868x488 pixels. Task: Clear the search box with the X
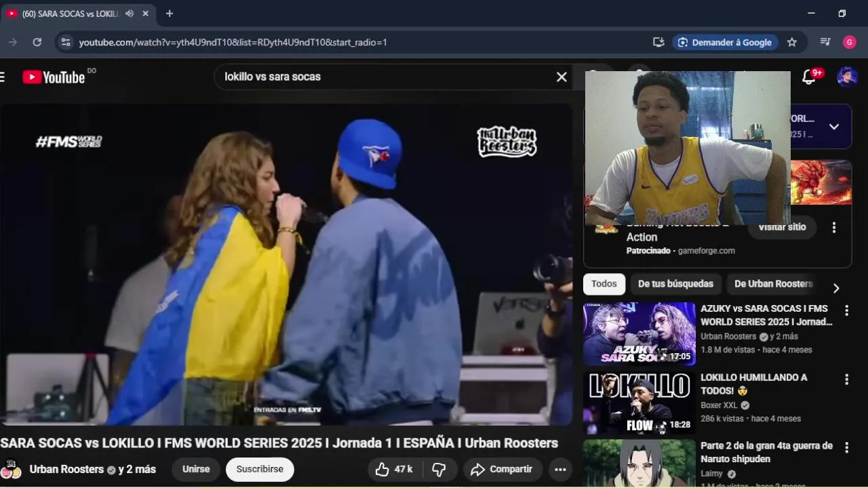[561, 77]
